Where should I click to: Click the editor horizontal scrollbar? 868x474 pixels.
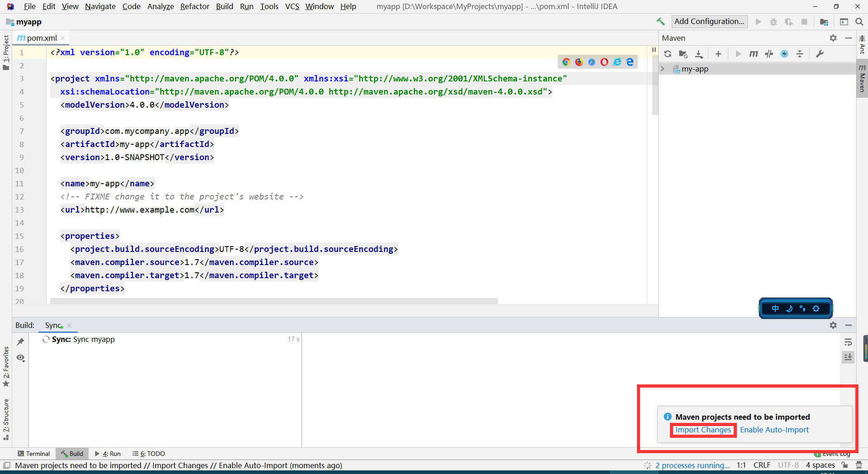click(x=274, y=301)
